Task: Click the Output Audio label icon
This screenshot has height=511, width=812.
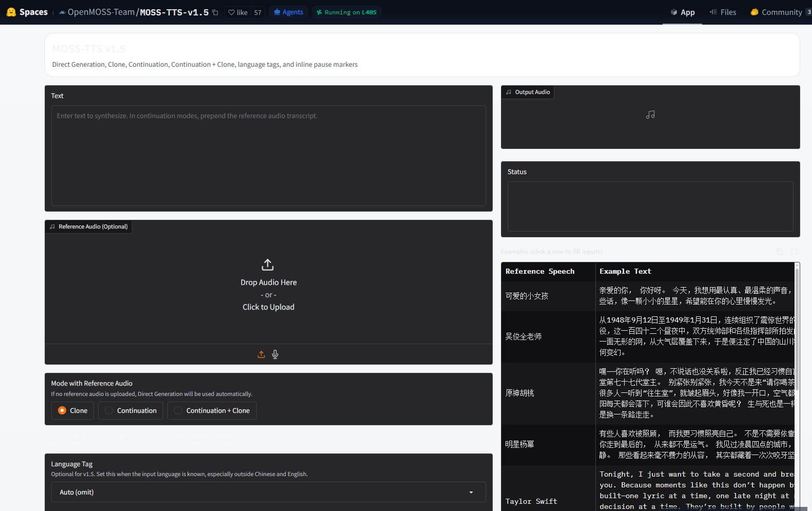Action: [x=509, y=92]
